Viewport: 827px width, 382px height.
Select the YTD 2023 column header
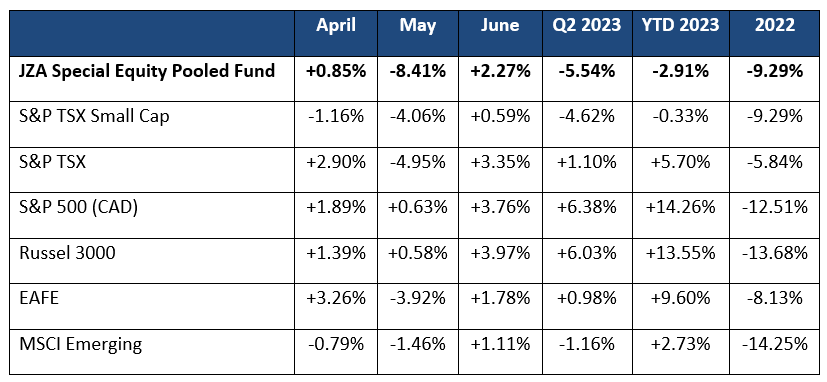coord(681,26)
